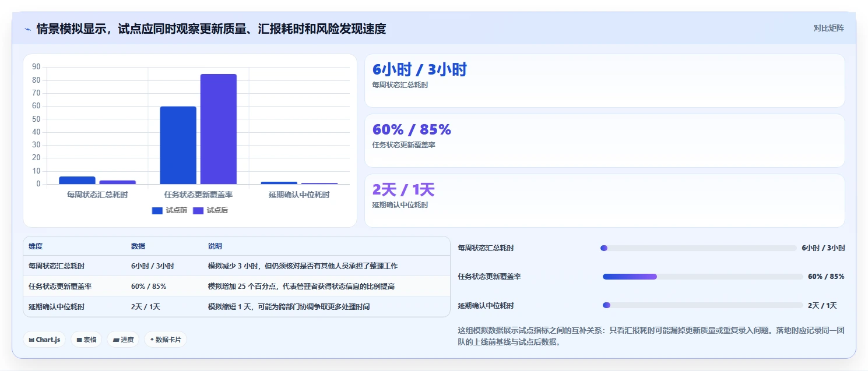Click the 每周状态汇总耗时 x-axis label in chart
This screenshot has height=371, width=868.
click(97, 195)
